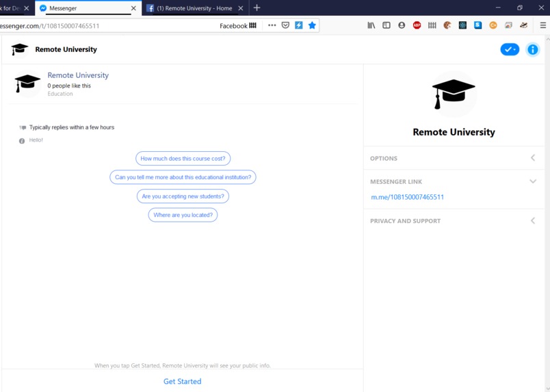Image resolution: width=550 pixels, height=392 pixels.
Task: Click the Remote University header title
Action: click(x=66, y=49)
